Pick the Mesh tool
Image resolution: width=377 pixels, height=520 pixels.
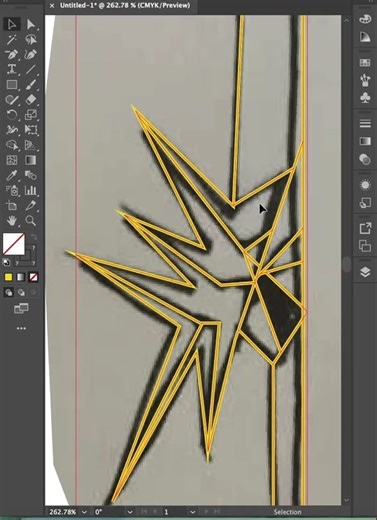pos(12,160)
